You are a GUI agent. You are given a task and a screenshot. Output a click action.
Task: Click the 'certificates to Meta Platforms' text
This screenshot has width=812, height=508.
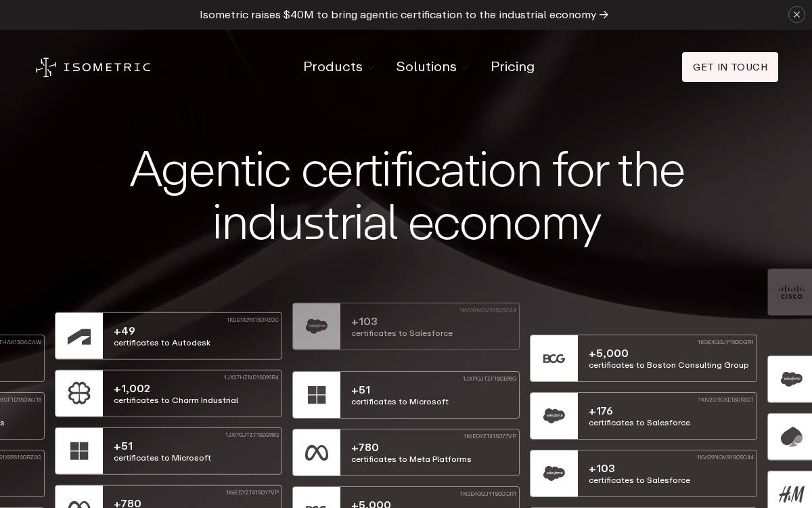[x=411, y=459]
